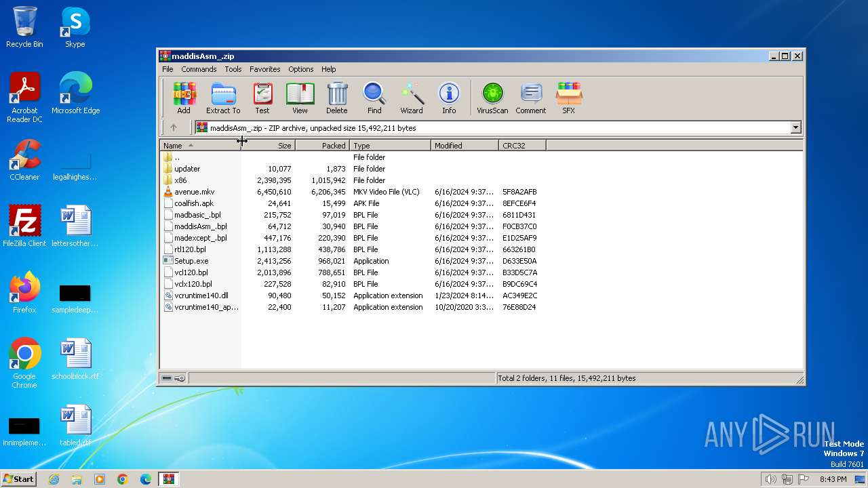Click the Chrome taskbar icon

tap(123, 479)
